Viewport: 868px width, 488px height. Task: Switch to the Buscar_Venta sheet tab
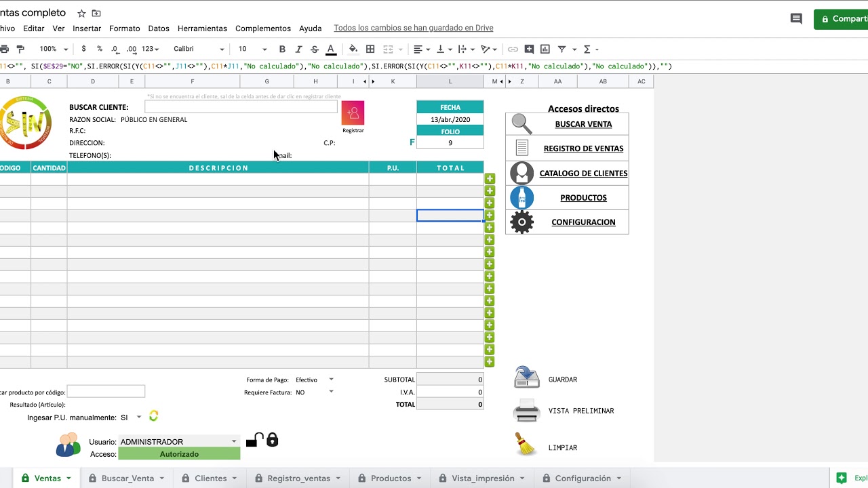[127, 478]
